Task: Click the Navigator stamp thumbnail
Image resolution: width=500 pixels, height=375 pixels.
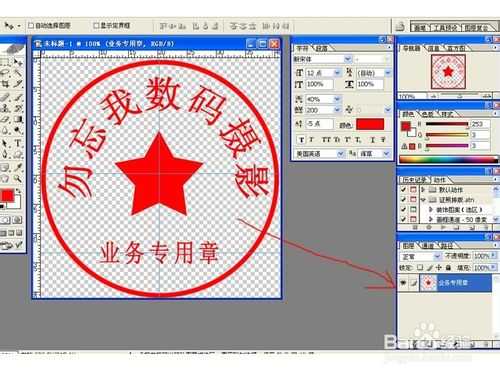Action: [448, 72]
